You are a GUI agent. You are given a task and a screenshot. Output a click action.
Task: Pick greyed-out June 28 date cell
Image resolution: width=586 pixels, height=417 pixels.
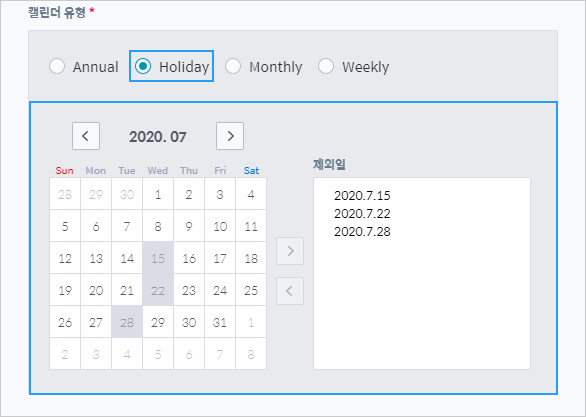point(65,194)
